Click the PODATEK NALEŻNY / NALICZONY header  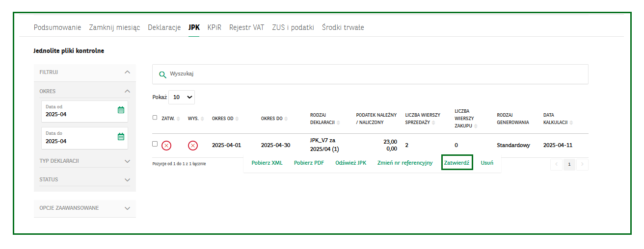[376, 119]
